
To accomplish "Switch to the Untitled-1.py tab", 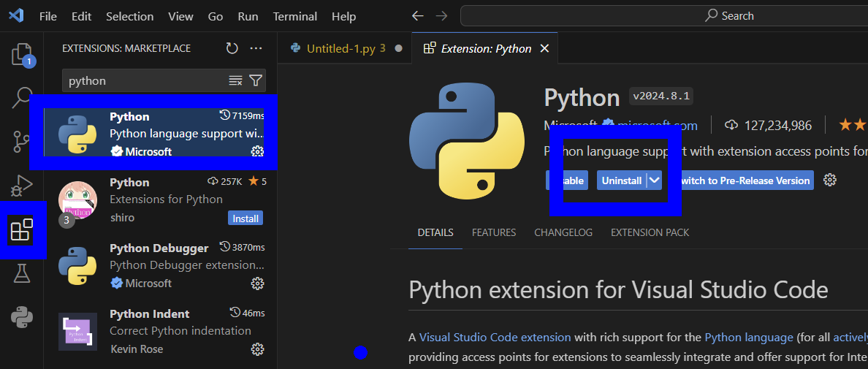I will point(344,49).
